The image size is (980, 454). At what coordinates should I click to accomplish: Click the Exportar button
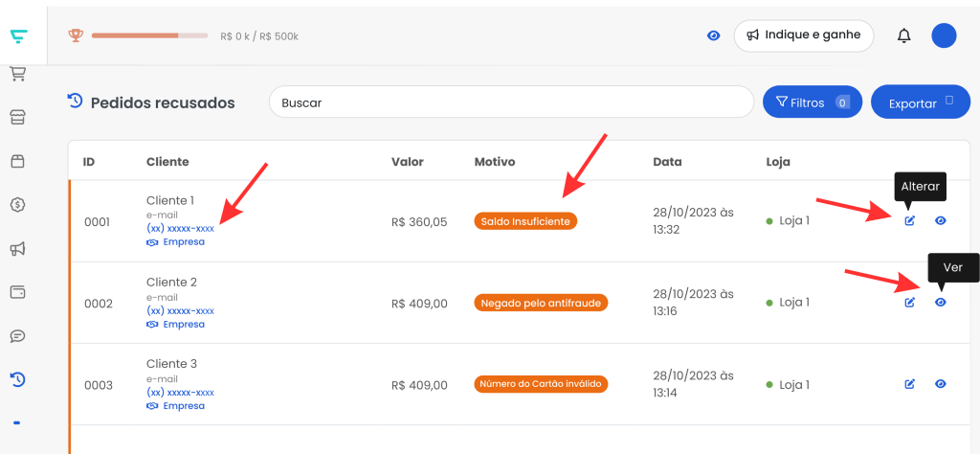click(x=921, y=102)
